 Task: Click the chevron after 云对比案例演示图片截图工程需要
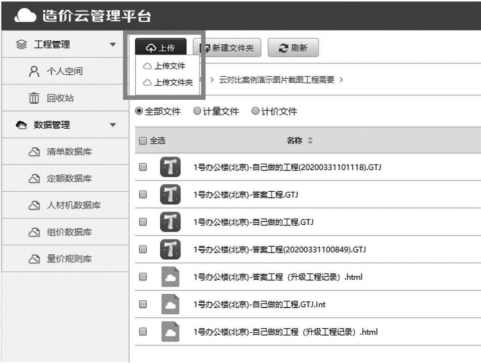coord(341,80)
